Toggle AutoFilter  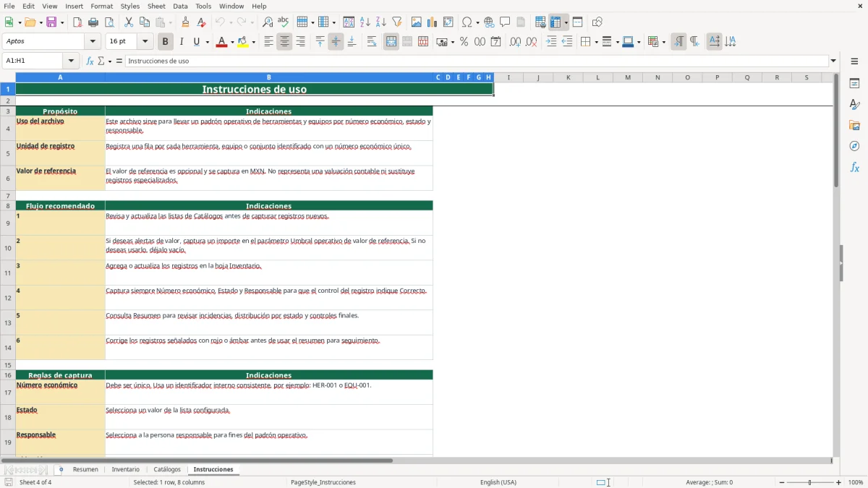[x=397, y=22]
